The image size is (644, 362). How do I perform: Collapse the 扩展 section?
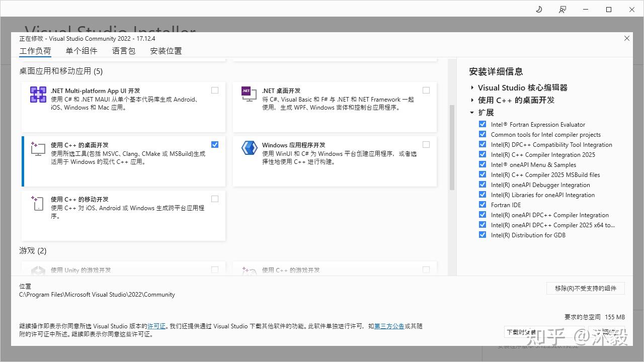(472, 112)
